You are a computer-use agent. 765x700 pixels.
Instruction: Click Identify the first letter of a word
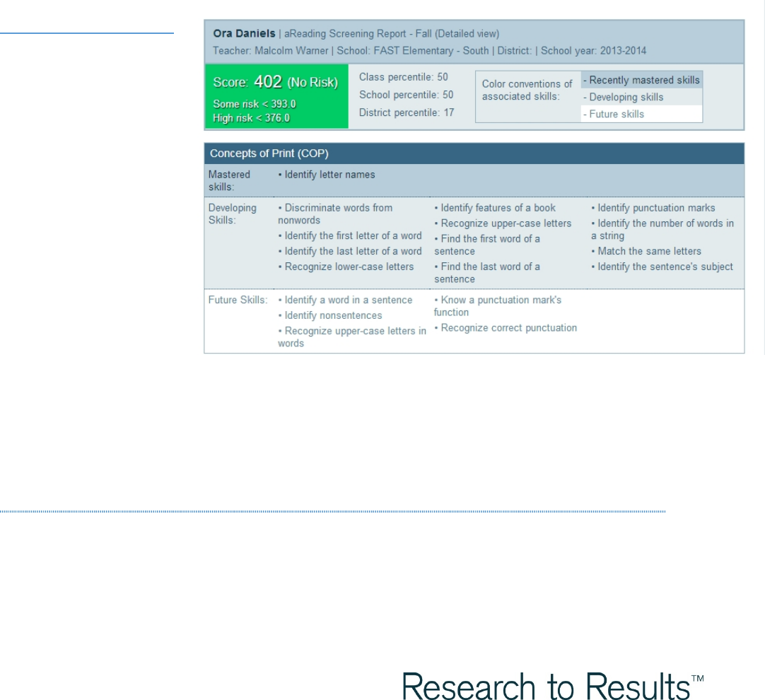(x=350, y=235)
